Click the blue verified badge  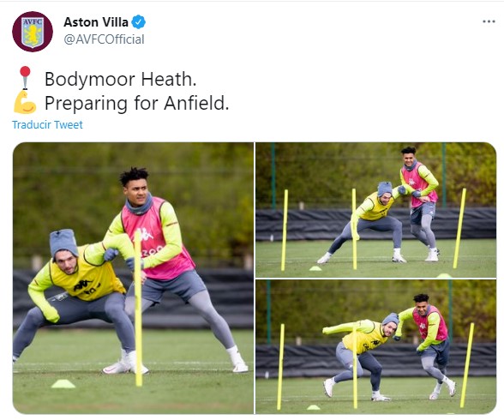139,22
